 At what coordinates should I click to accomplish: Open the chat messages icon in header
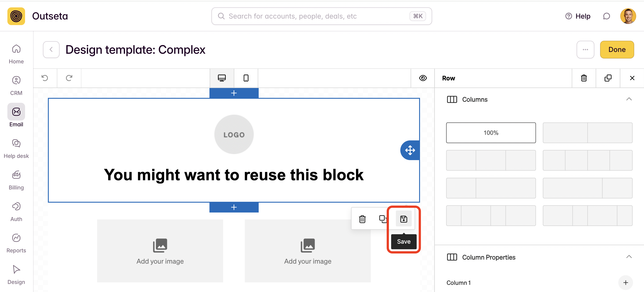click(606, 16)
